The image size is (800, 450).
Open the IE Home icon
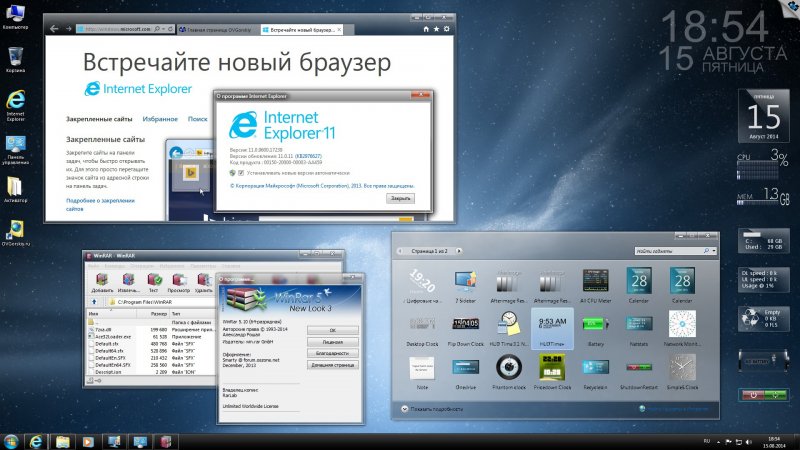click(426, 29)
